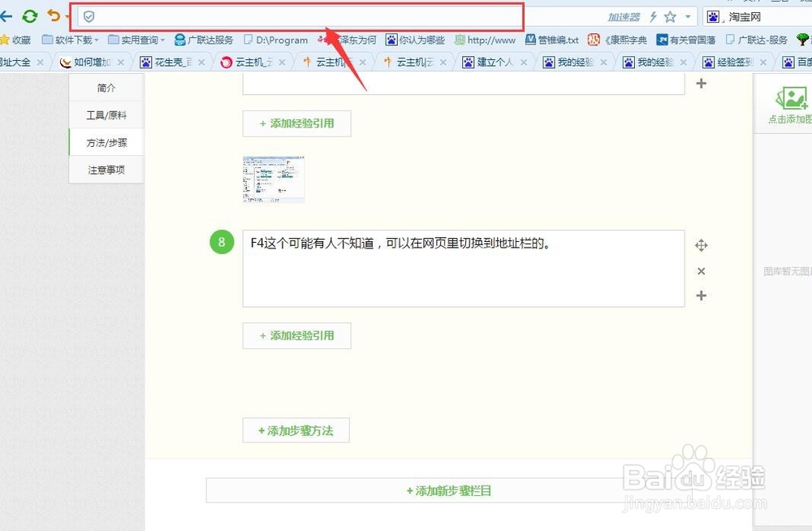This screenshot has height=531, width=812.
Task: Click the move handle icon beside step 8
Action: pyautogui.click(x=702, y=244)
